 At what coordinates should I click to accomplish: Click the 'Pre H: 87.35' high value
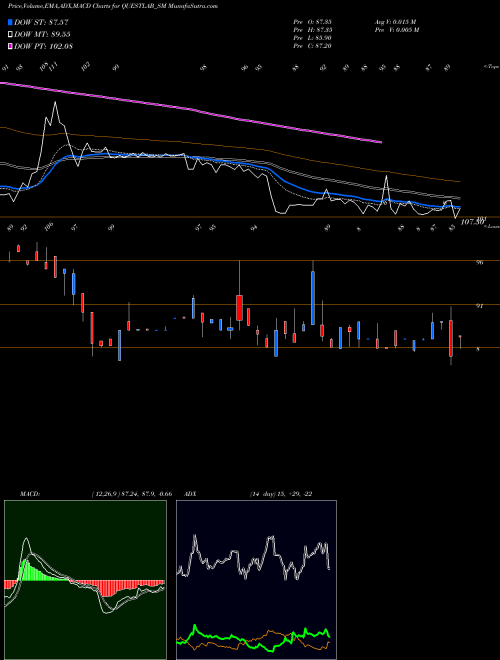pyautogui.click(x=313, y=29)
